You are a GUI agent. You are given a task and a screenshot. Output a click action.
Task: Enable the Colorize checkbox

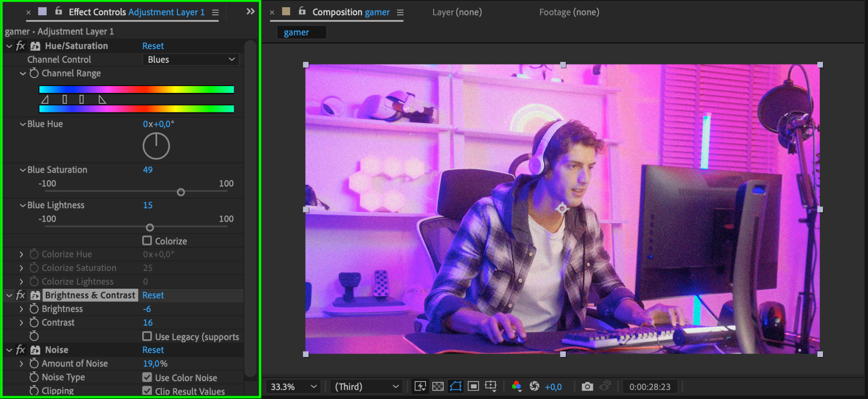click(147, 241)
